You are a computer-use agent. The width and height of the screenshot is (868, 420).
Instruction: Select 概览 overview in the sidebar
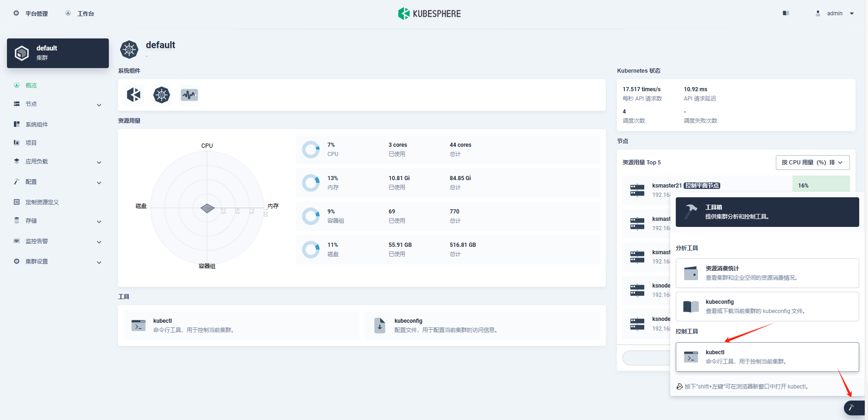click(x=31, y=85)
